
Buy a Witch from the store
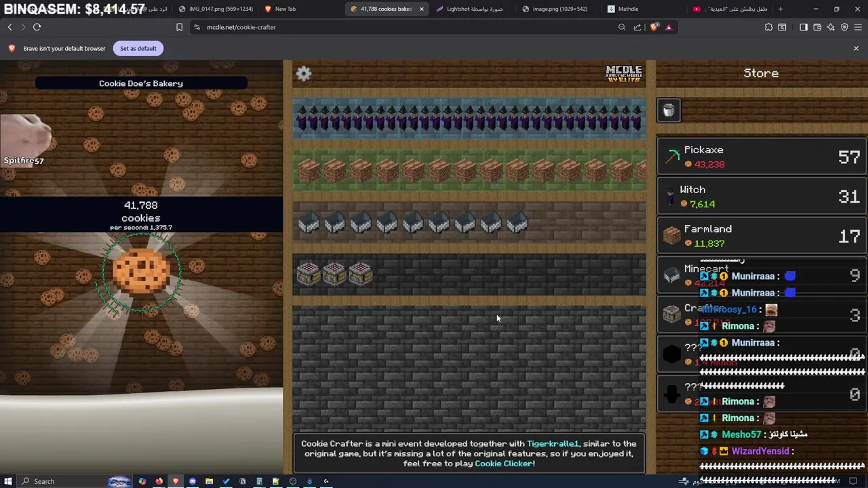tap(762, 197)
